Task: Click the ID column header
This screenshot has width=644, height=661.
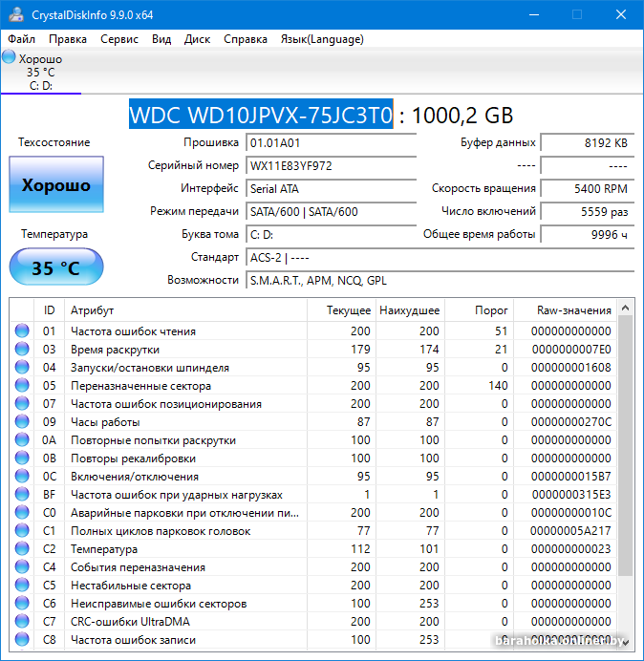Action: pos(49,310)
